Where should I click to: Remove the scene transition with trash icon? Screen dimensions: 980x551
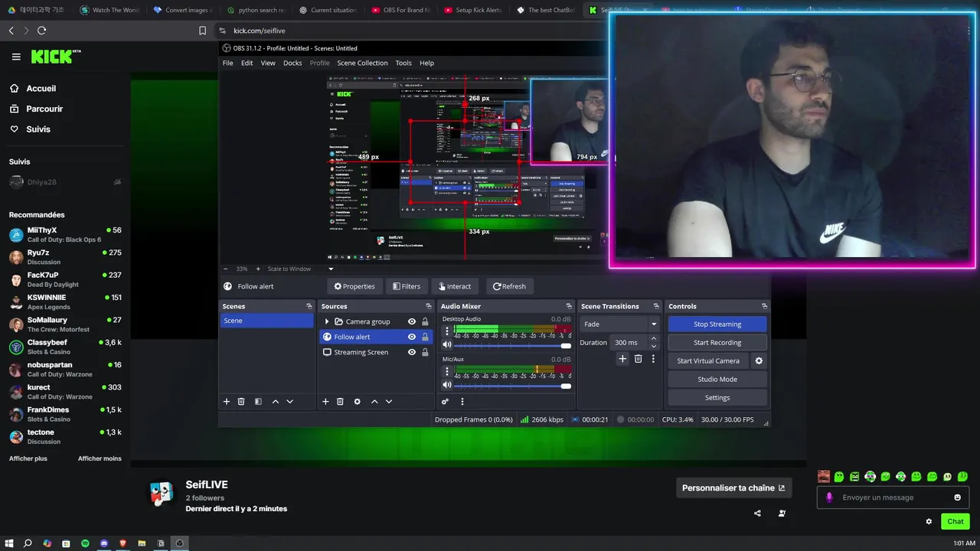click(638, 359)
